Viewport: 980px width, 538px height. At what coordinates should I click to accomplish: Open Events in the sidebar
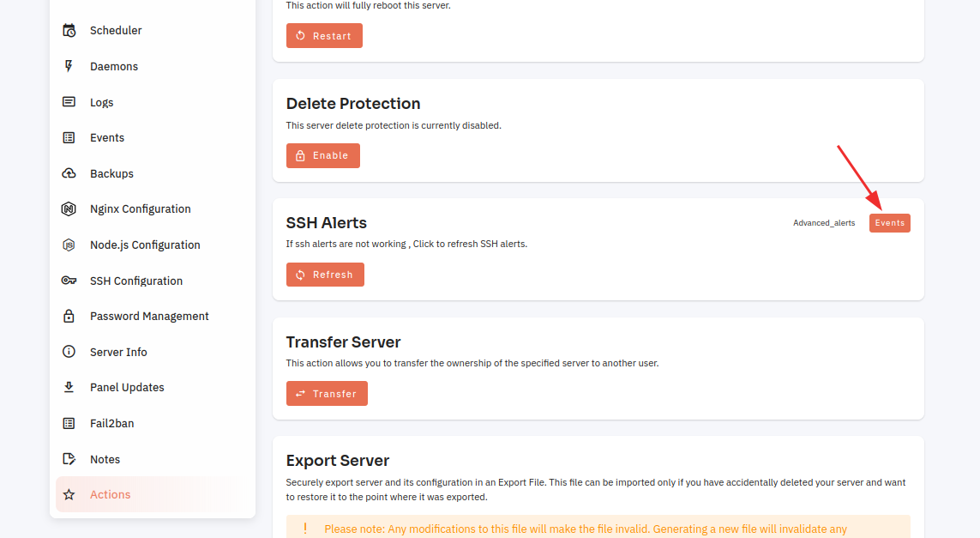pos(153,137)
